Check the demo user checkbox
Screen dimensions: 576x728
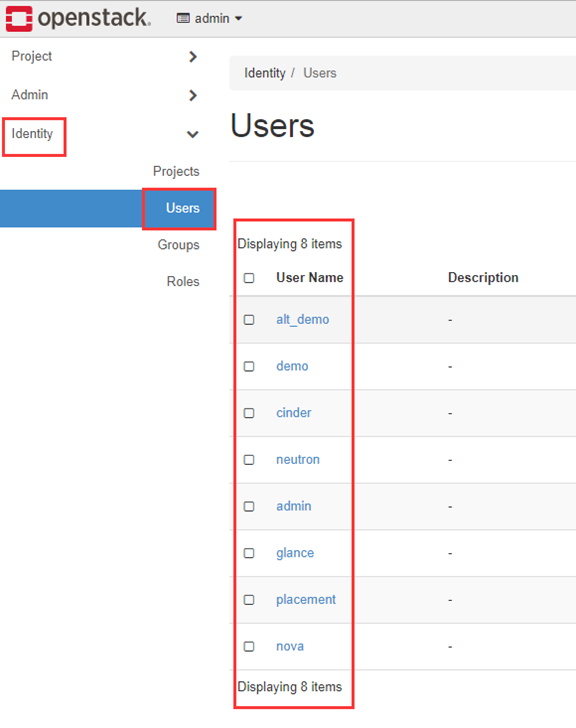pyautogui.click(x=249, y=366)
